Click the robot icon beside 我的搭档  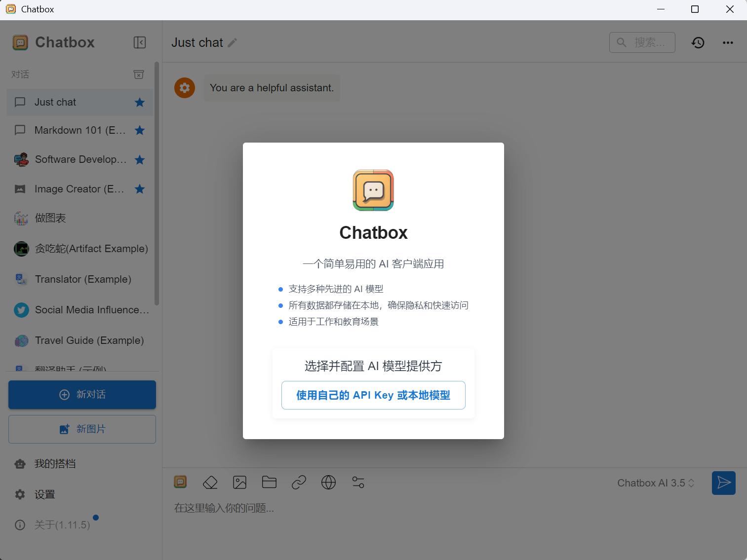click(x=20, y=464)
